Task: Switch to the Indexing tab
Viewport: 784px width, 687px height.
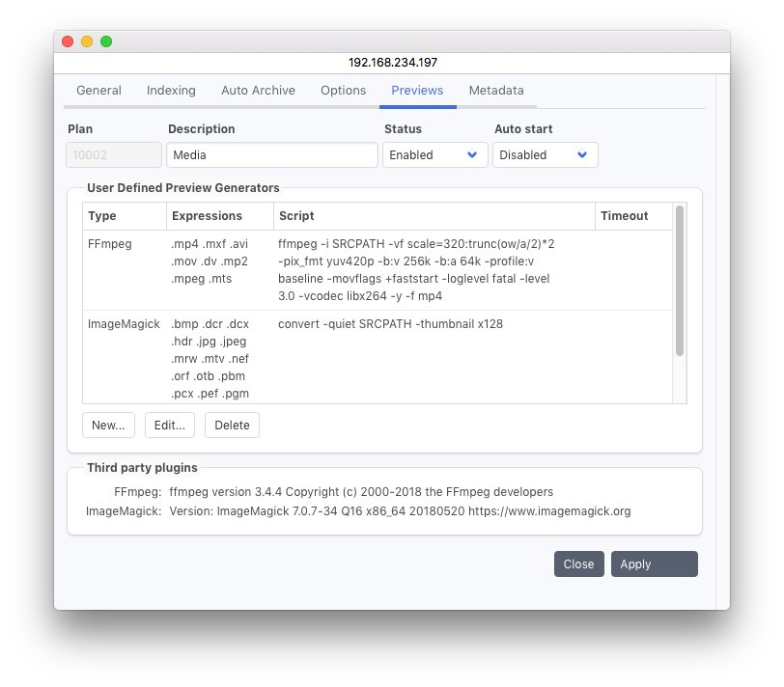Action: pyautogui.click(x=171, y=91)
